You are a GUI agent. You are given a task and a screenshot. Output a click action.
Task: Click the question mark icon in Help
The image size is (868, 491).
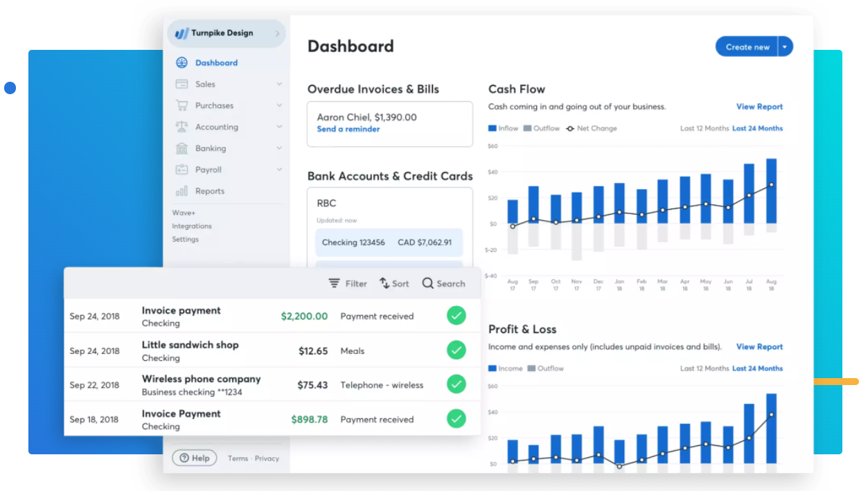184,458
